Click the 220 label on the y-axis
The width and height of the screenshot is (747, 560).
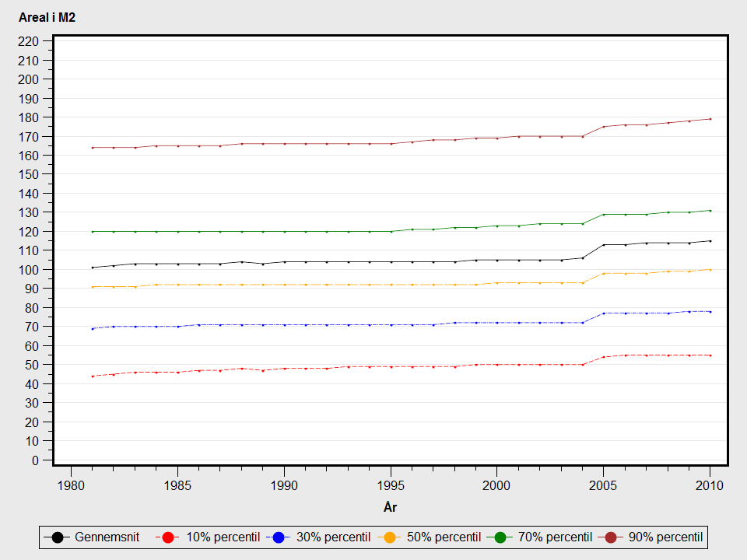(x=28, y=41)
